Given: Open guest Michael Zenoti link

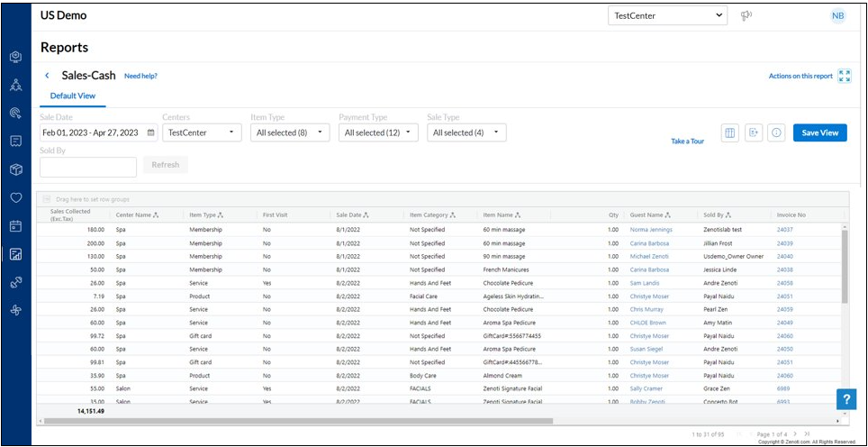Looking at the screenshot, I should click(x=649, y=256).
